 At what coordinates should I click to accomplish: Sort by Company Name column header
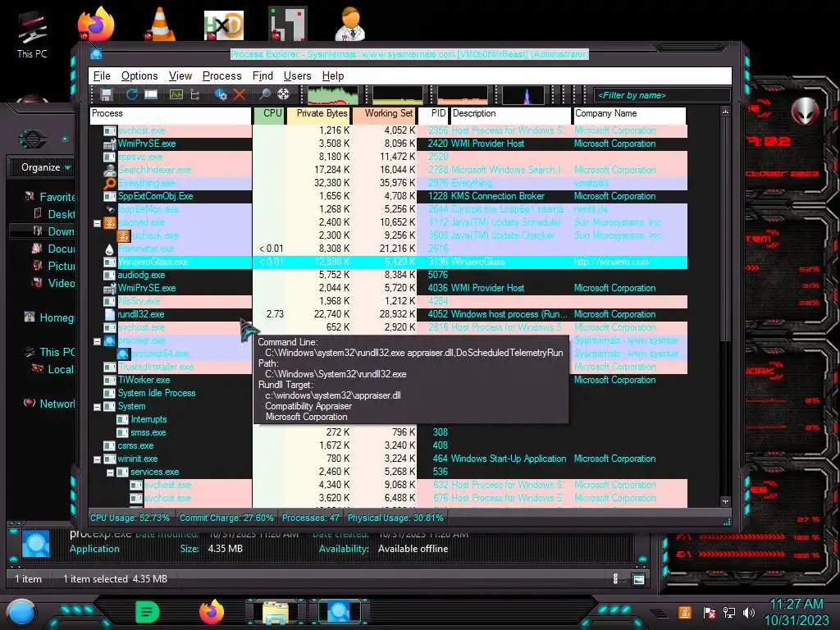630,115
